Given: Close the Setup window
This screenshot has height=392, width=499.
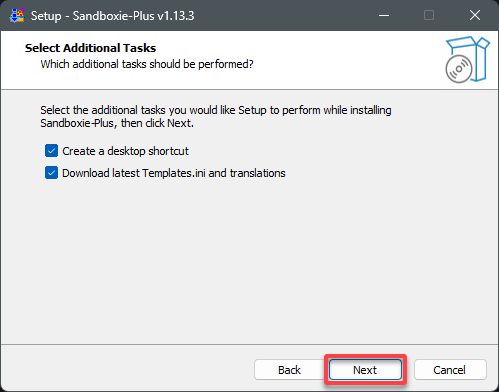Looking at the screenshot, I should 475,15.
